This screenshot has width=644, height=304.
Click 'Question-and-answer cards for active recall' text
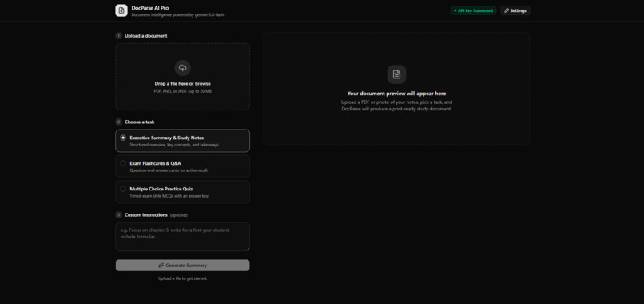pos(169,170)
